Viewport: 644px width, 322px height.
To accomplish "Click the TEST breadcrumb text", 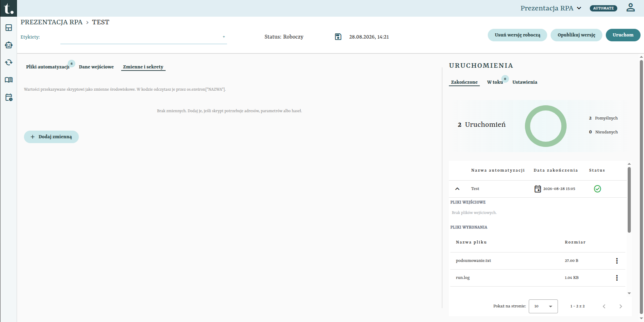I will (101, 22).
